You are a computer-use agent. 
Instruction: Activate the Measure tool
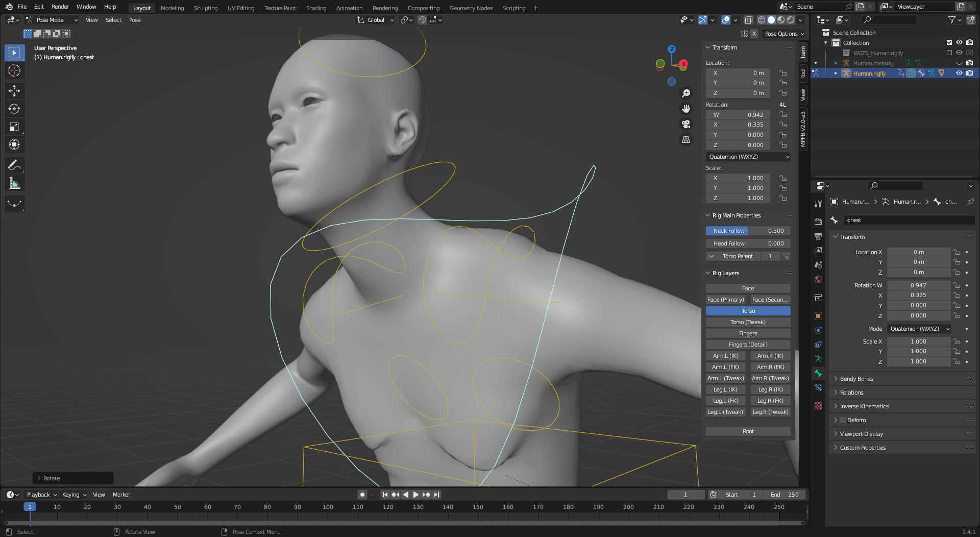click(x=14, y=182)
